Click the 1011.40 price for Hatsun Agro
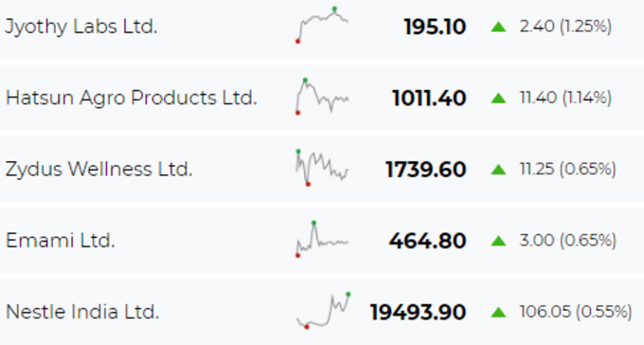Viewport: 644px width, 345px height. [429, 99]
